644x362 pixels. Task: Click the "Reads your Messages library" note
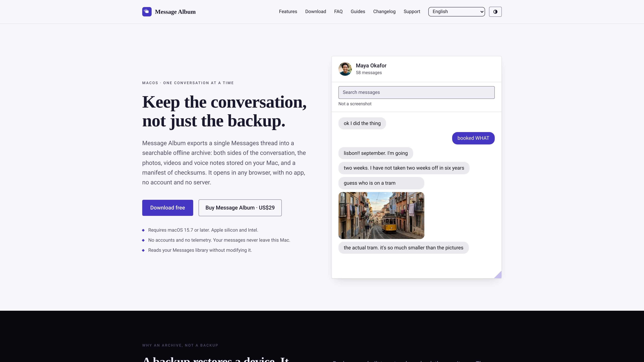200,250
